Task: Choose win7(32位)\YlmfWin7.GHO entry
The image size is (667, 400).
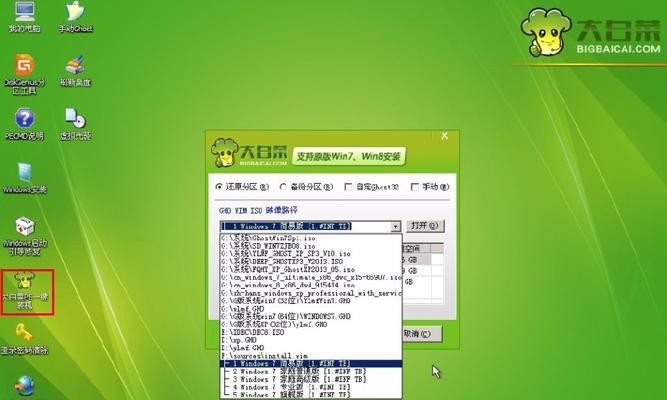Action: tap(311, 301)
